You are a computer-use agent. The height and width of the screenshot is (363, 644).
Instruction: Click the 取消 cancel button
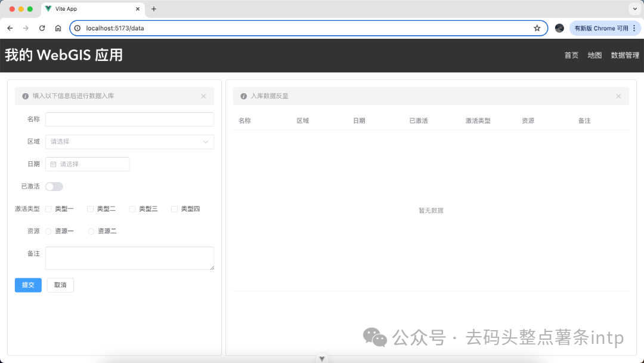60,285
